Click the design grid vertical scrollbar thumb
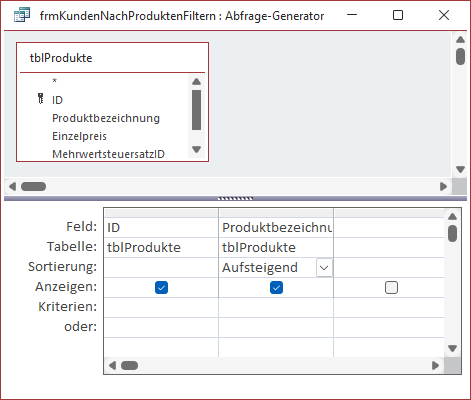The width and height of the screenshot is (471, 400). tap(452, 233)
